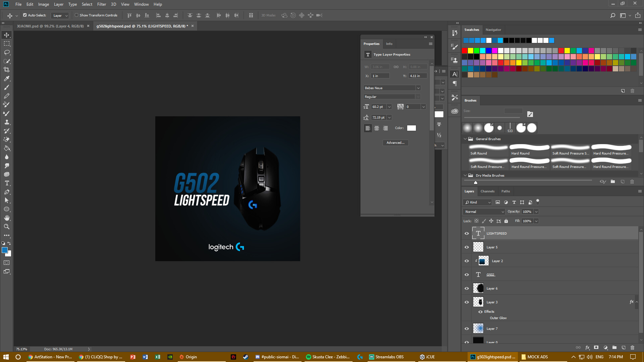
Task: Open the Bebas Neue font dropdown
Action: click(x=418, y=88)
